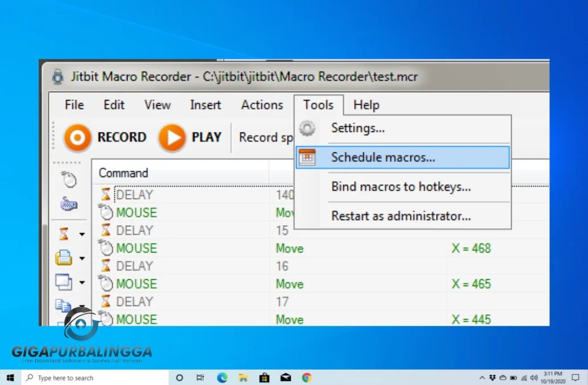Click the RECORD button
Viewport: 588px width, 385px height.
[x=105, y=137]
